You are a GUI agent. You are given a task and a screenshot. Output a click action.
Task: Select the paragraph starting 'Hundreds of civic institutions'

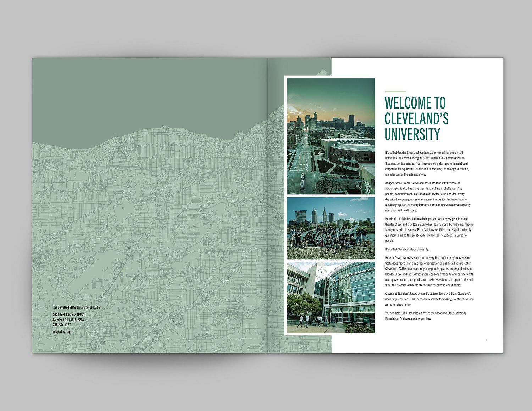pos(428,230)
